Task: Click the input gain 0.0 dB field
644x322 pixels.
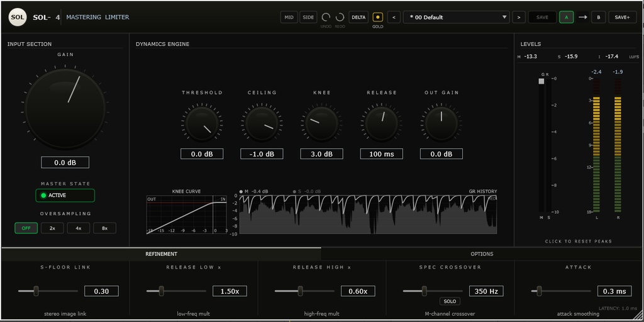Action: point(65,163)
